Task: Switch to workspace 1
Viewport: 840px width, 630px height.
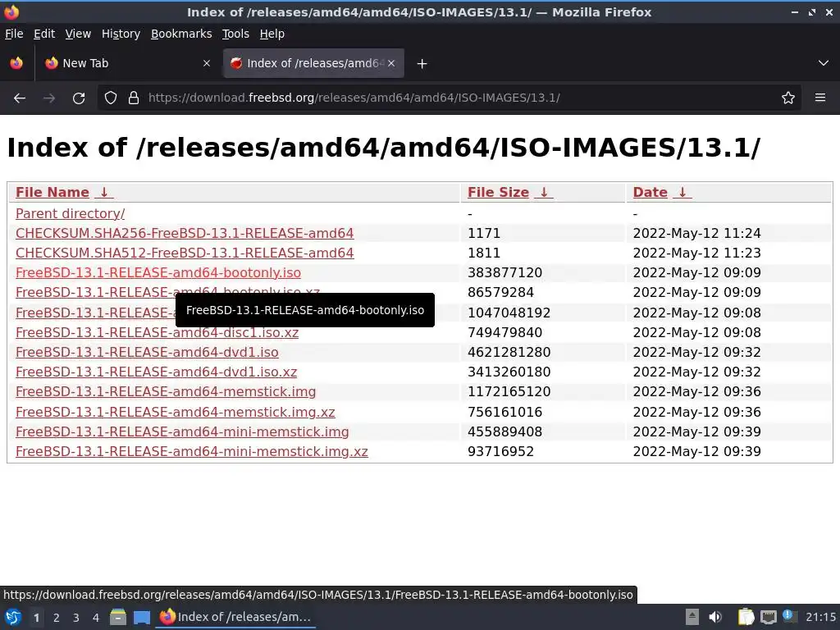Action: click(36, 618)
